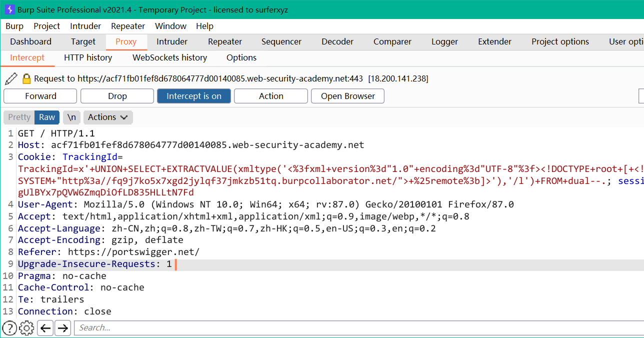
Task: Open the Burp menu
Action: [x=14, y=26]
